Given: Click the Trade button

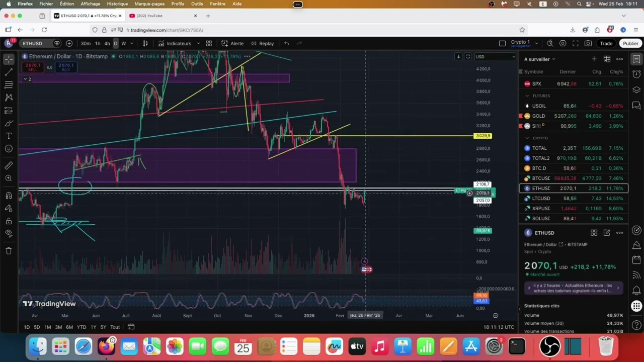Looking at the screenshot, I should [x=606, y=43].
